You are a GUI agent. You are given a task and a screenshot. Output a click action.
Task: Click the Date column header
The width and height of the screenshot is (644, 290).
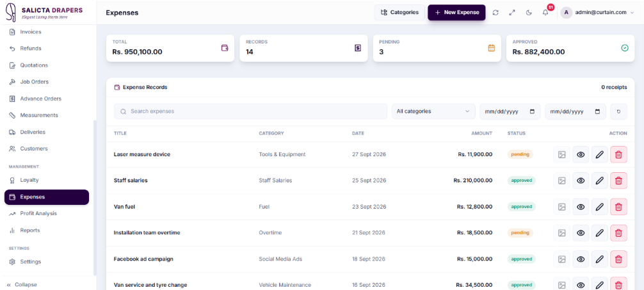pos(358,134)
